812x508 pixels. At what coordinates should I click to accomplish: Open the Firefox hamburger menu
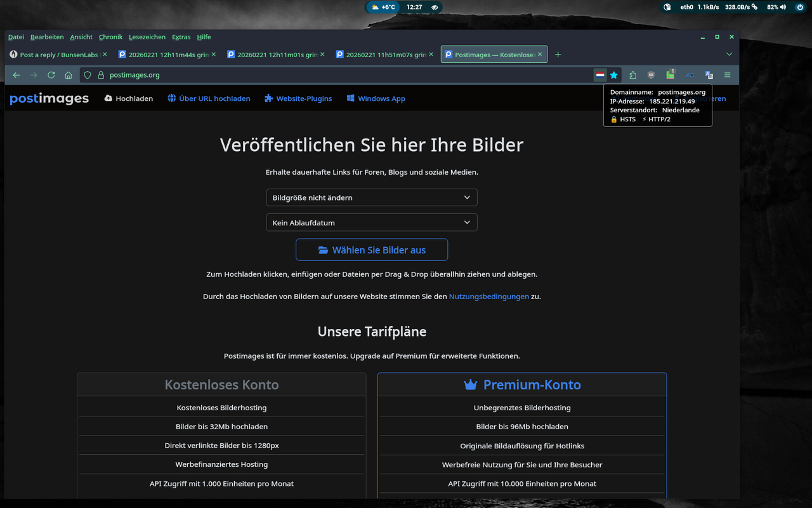(x=728, y=75)
